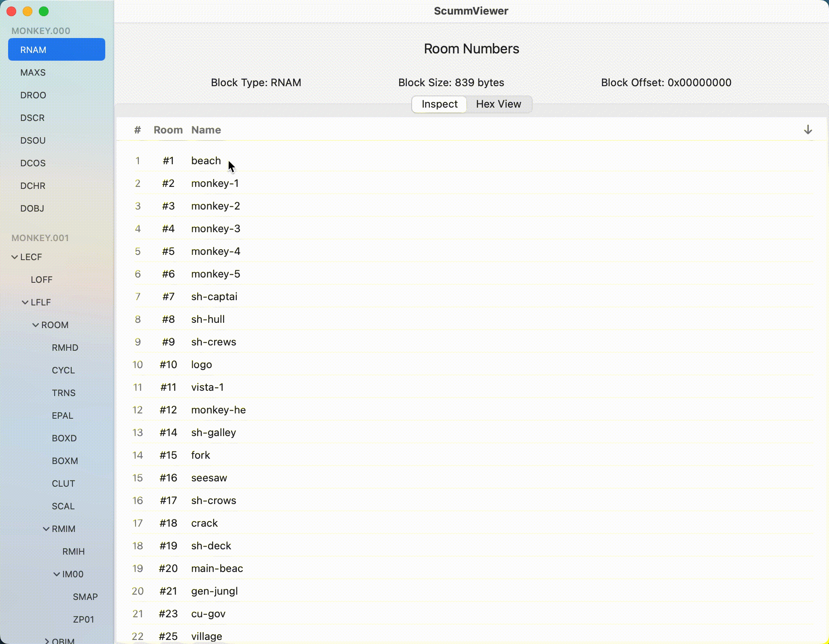Click the sort direction arrow icon
Viewport: 829px width, 644px height.
pyautogui.click(x=808, y=130)
